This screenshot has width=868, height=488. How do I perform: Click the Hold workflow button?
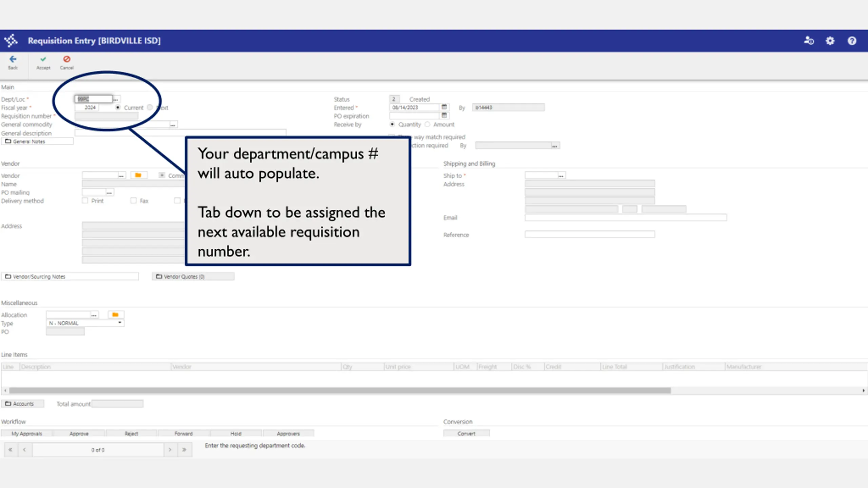[x=236, y=433]
